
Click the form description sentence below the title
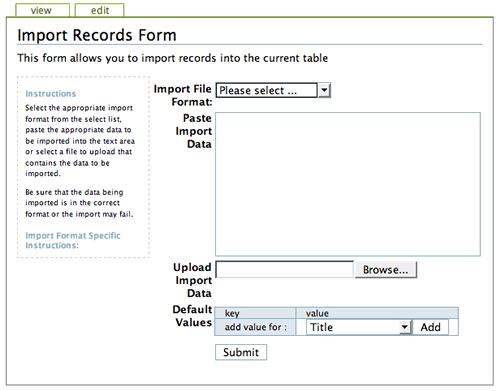click(x=173, y=58)
